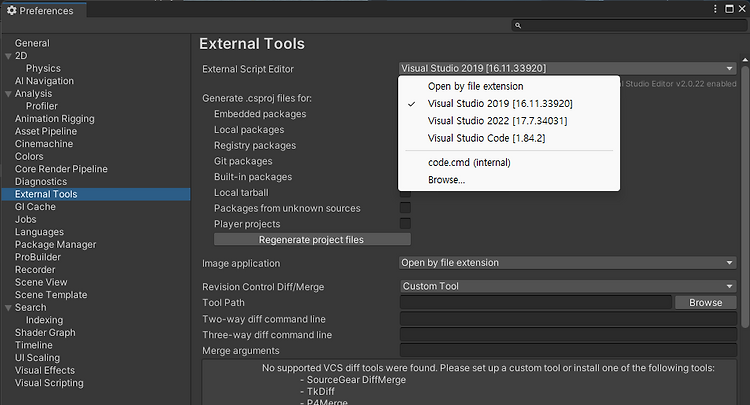The image size is (750, 405).
Task: Open the General preferences category
Action: click(x=32, y=43)
